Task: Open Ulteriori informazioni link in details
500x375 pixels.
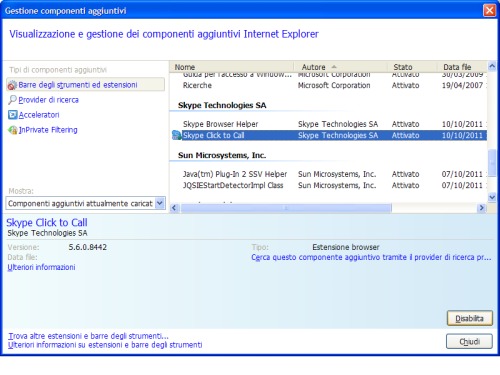Action: click(41, 267)
